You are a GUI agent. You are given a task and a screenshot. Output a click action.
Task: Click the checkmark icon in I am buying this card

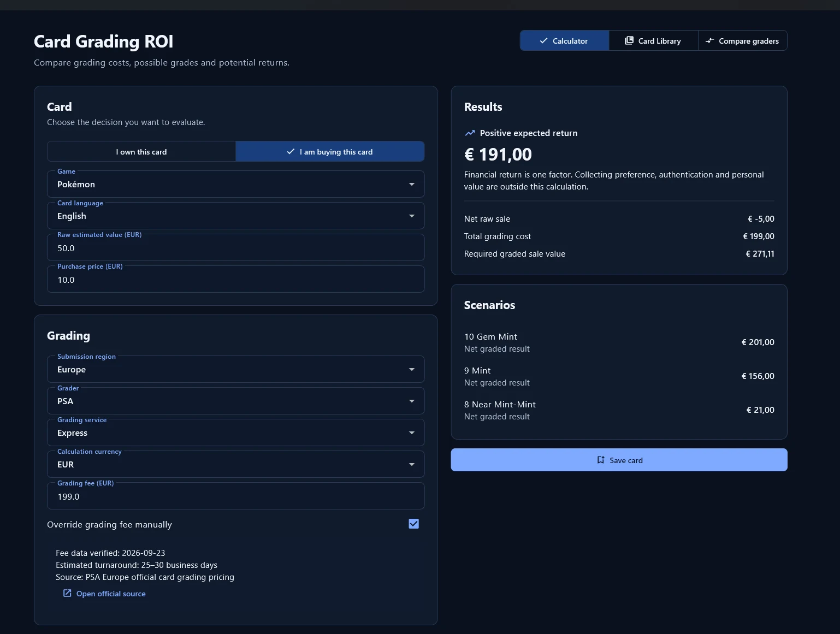(x=291, y=151)
